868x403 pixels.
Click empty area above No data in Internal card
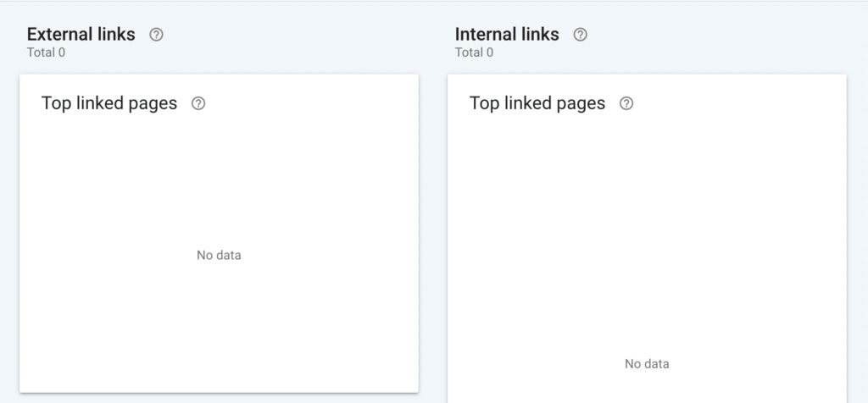[x=647, y=232]
